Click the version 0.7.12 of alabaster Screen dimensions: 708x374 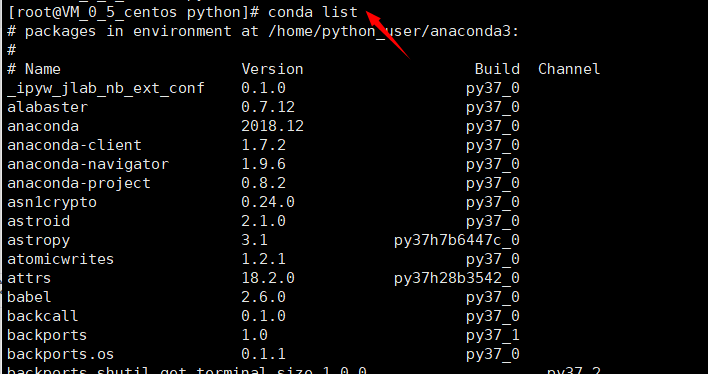(x=268, y=107)
